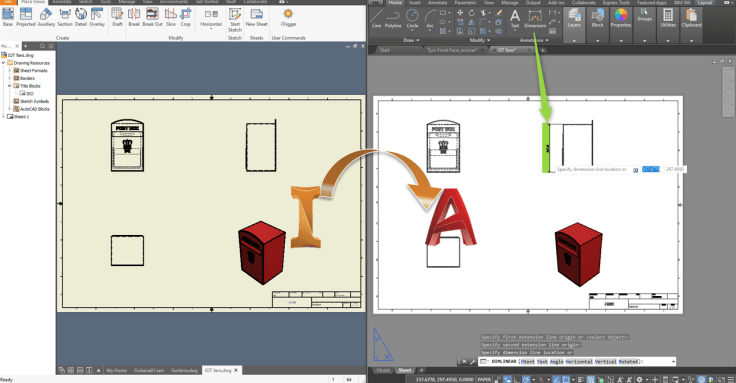Image resolution: width=736 pixels, height=383 pixels.
Task: Run the iTrigger user command
Action: tap(288, 17)
